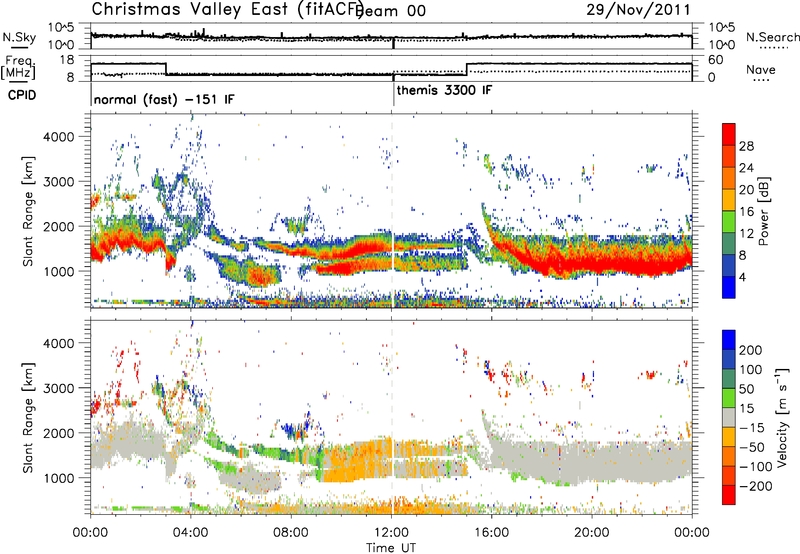Image resolution: width=800 pixels, height=554 pixels.
Task: Click the Velocity [m s-1] colorbar title
Action: tap(782, 418)
